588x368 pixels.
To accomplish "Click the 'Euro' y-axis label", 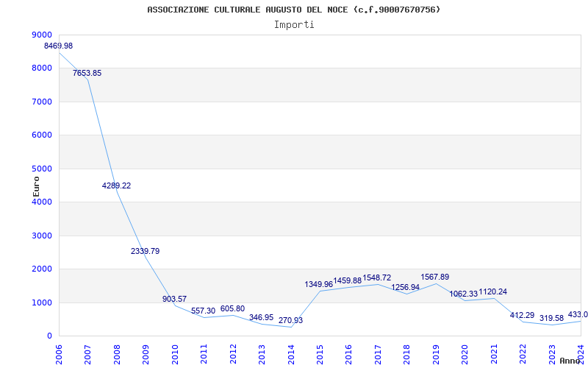I will pos(36,187).
